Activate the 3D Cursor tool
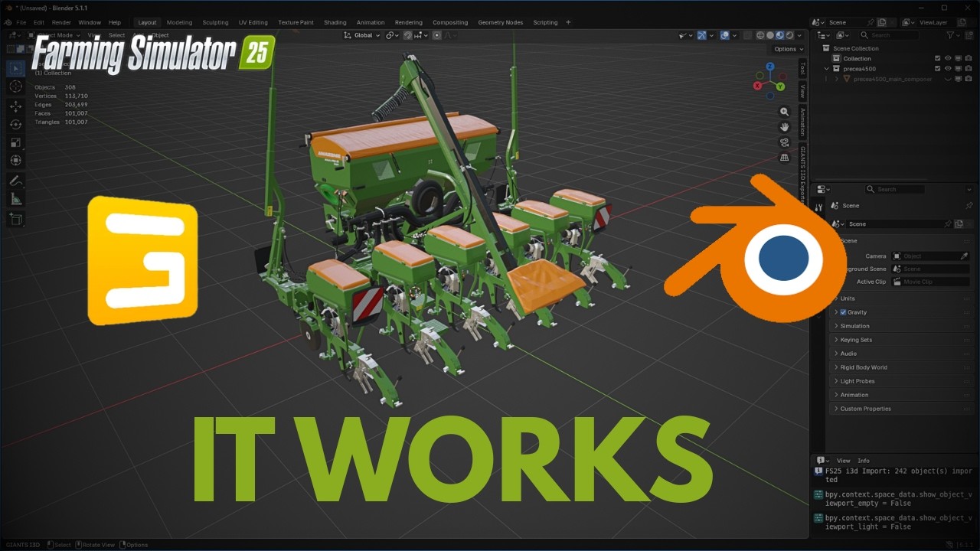The width and height of the screenshot is (980, 551). [x=15, y=86]
